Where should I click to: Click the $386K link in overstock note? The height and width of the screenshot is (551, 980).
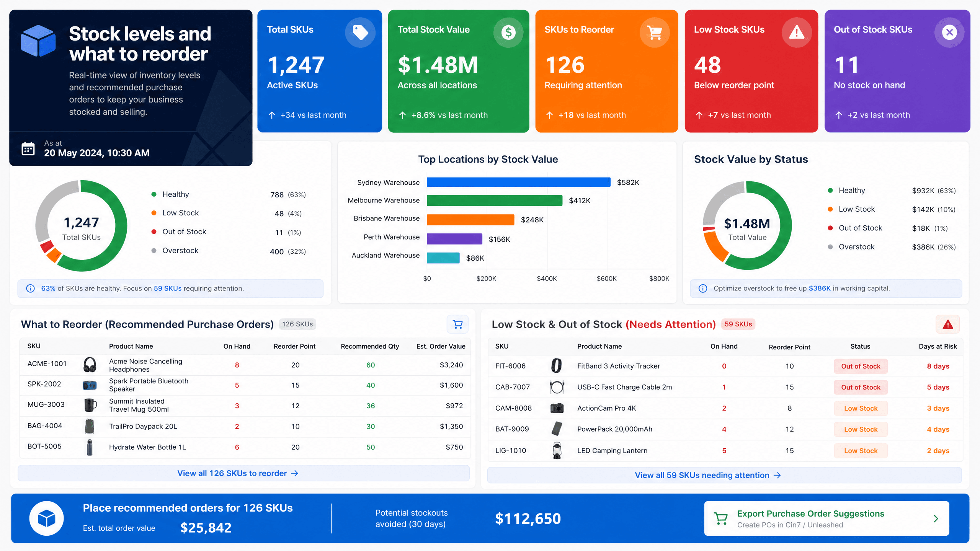coord(820,289)
